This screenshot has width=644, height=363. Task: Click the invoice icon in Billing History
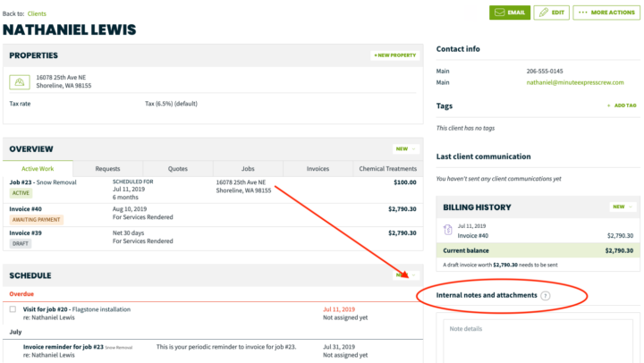coord(447,230)
